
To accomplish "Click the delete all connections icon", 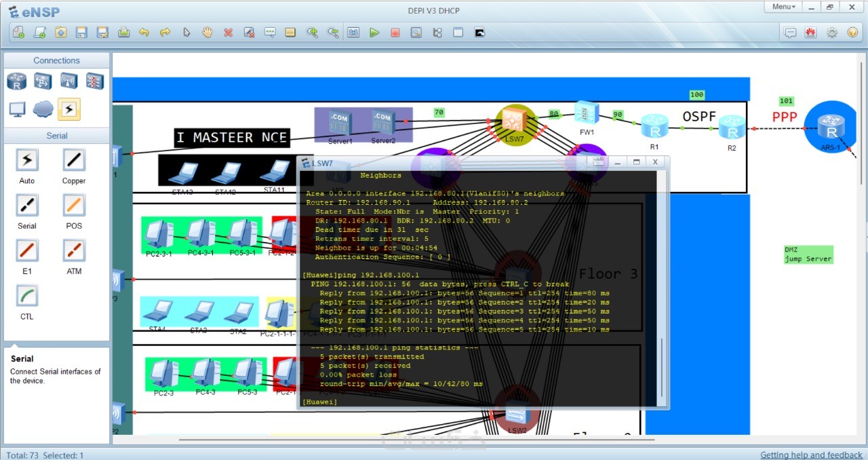I will (249, 32).
